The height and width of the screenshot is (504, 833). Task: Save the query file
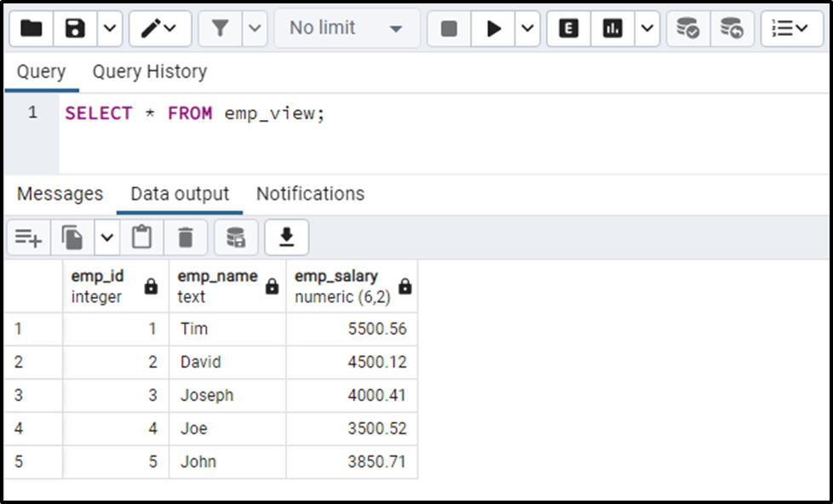75,28
